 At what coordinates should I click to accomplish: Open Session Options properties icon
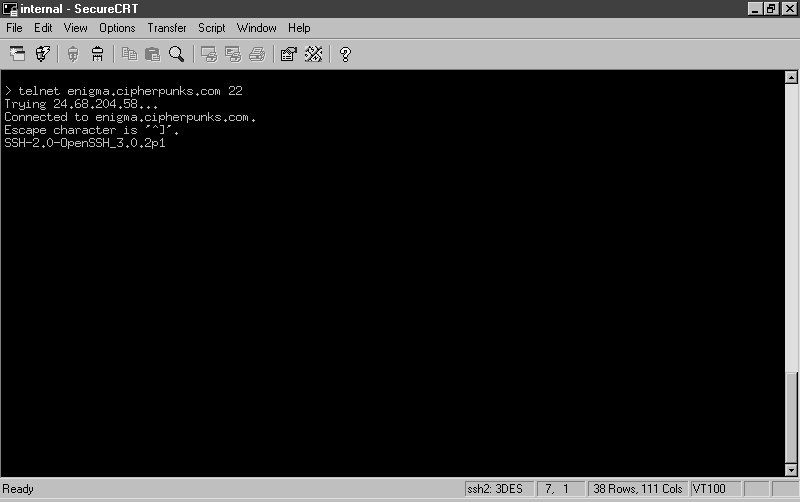(289, 54)
